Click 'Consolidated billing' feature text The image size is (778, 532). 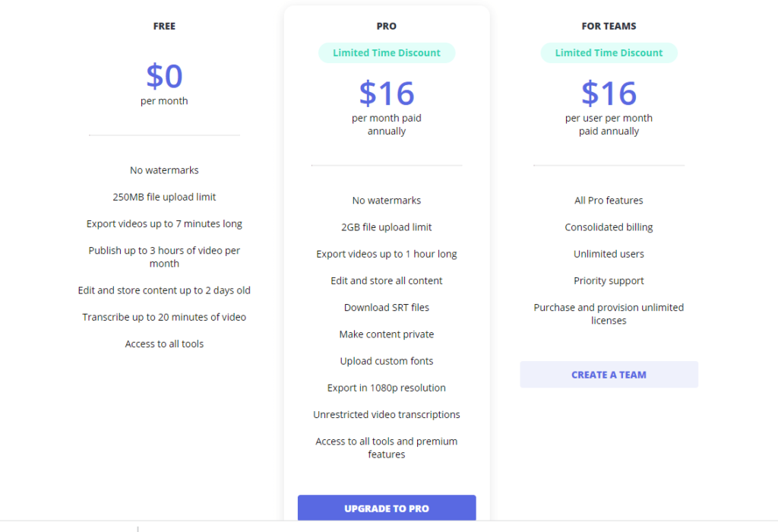(x=609, y=227)
